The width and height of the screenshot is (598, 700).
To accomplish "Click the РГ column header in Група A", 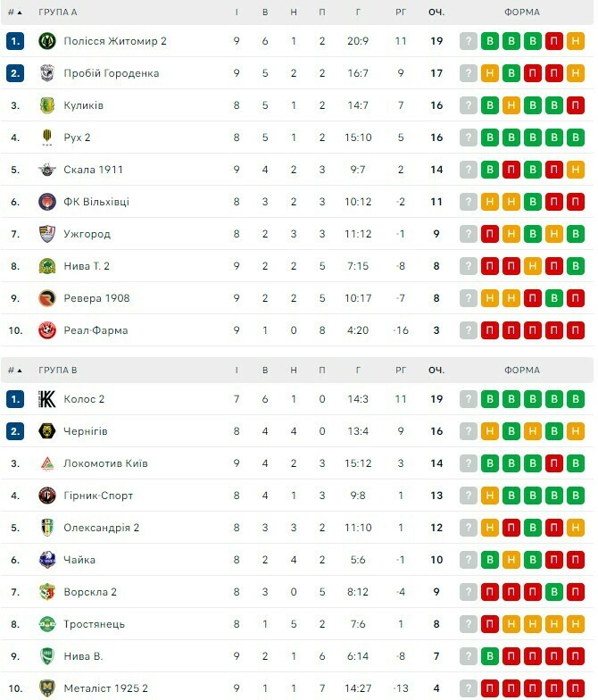I will pyautogui.click(x=401, y=12).
